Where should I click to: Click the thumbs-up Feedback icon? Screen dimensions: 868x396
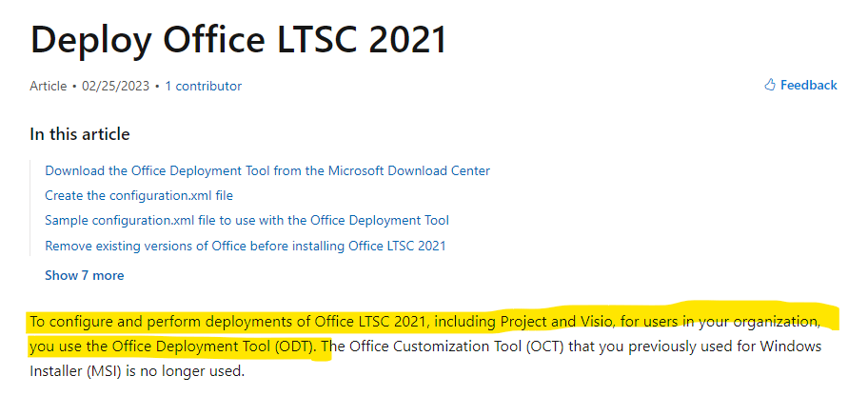pos(770,86)
